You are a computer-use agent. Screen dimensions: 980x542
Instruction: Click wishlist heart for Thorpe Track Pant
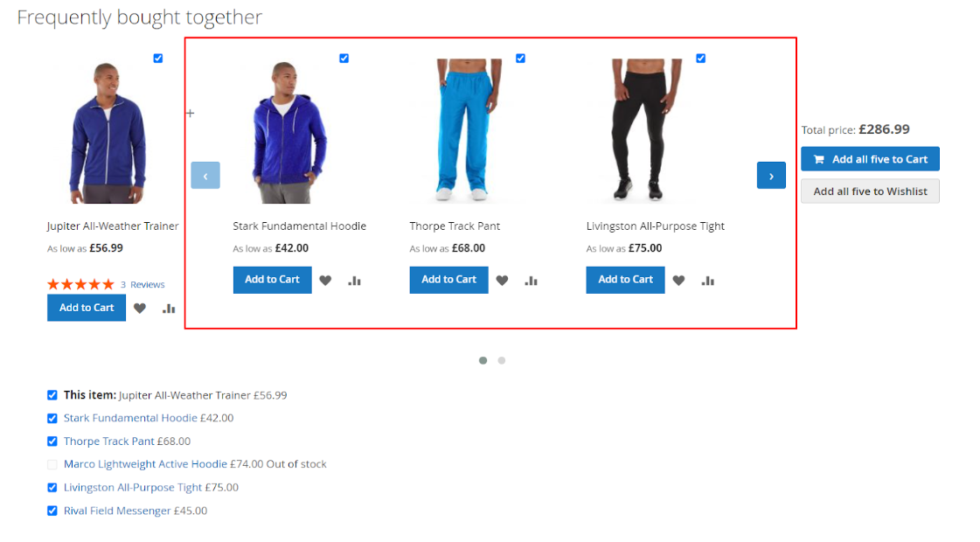pyautogui.click(x=502, y=281)
